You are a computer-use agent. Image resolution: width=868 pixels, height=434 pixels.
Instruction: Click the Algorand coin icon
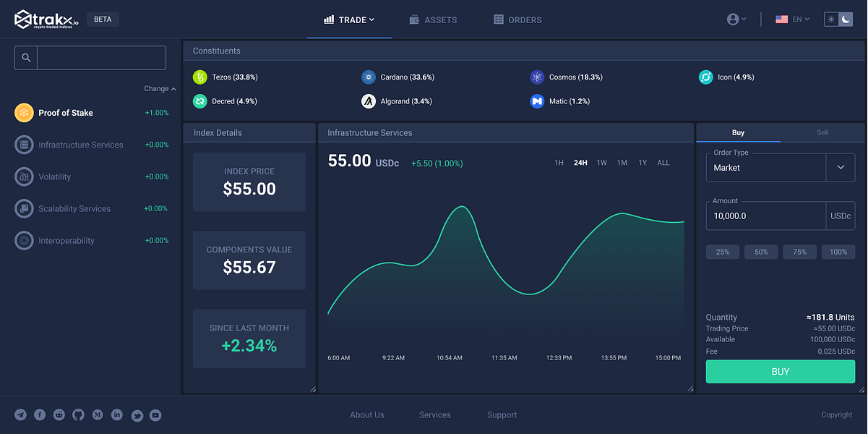point(369,101)
